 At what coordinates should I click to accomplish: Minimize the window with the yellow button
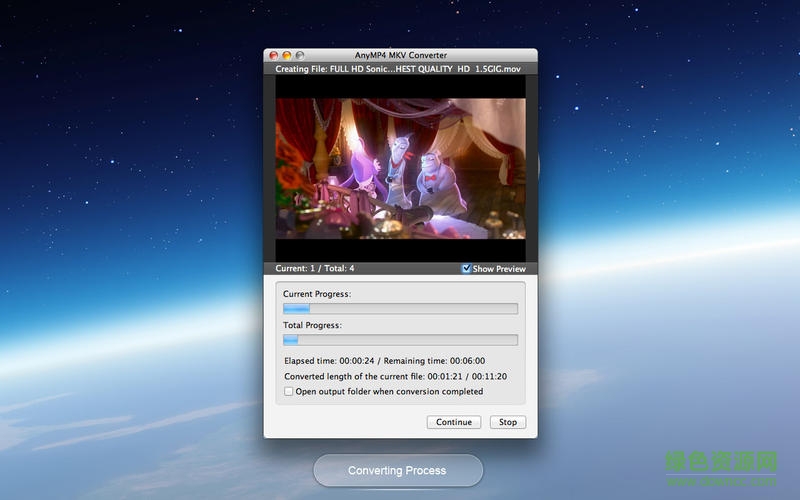286,55
